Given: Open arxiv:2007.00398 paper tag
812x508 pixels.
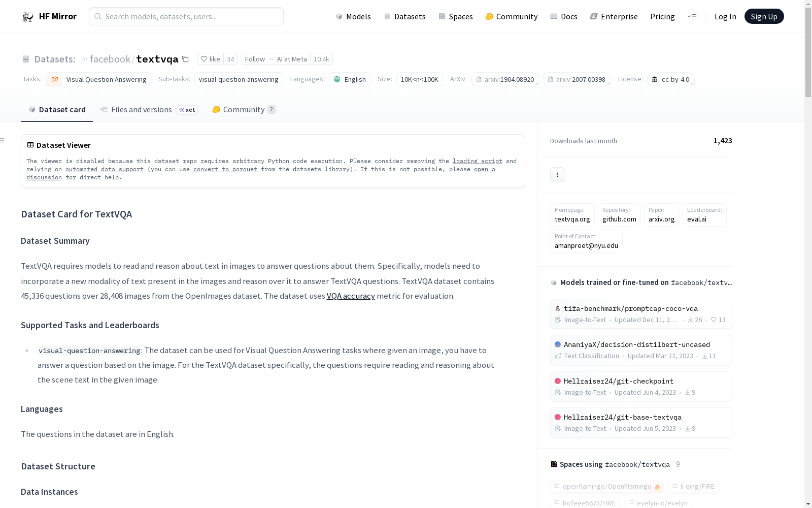Looking at the screenshot, I should click(x=577, y=79).
